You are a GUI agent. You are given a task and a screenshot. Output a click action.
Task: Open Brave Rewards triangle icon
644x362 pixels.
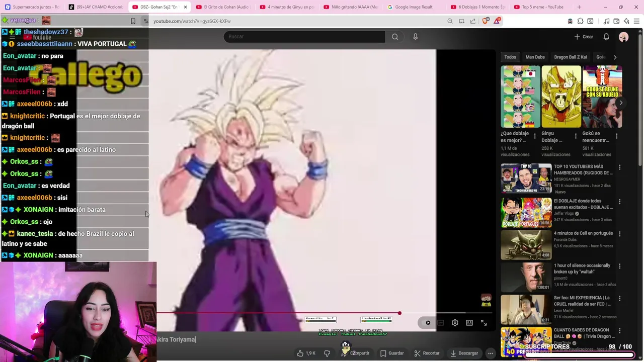498,21
